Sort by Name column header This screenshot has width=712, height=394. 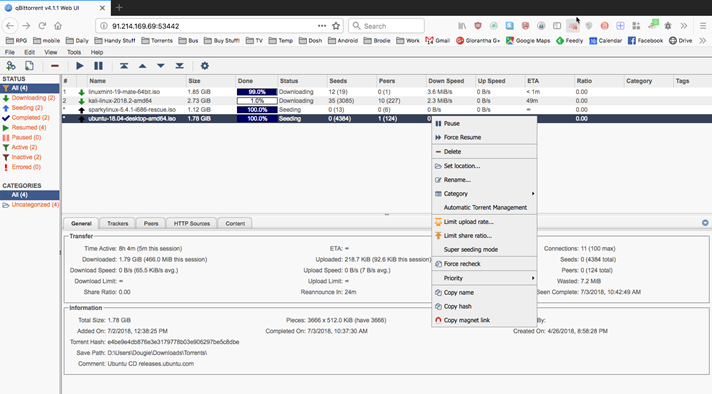click(x=136, y=81)
